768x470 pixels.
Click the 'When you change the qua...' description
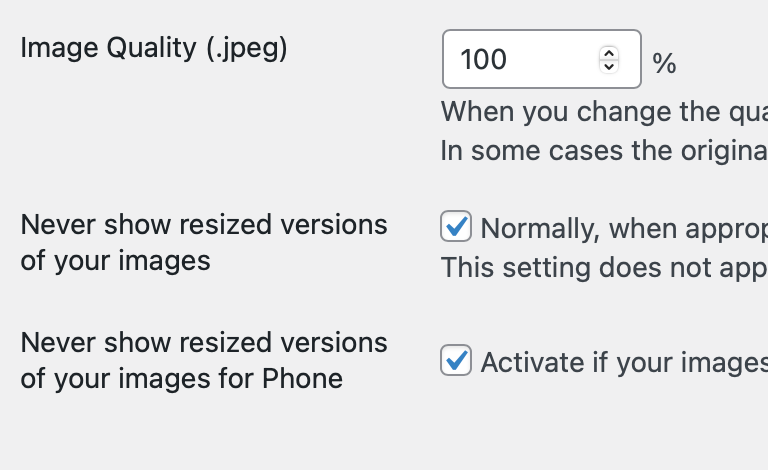[x=604, y=111]
